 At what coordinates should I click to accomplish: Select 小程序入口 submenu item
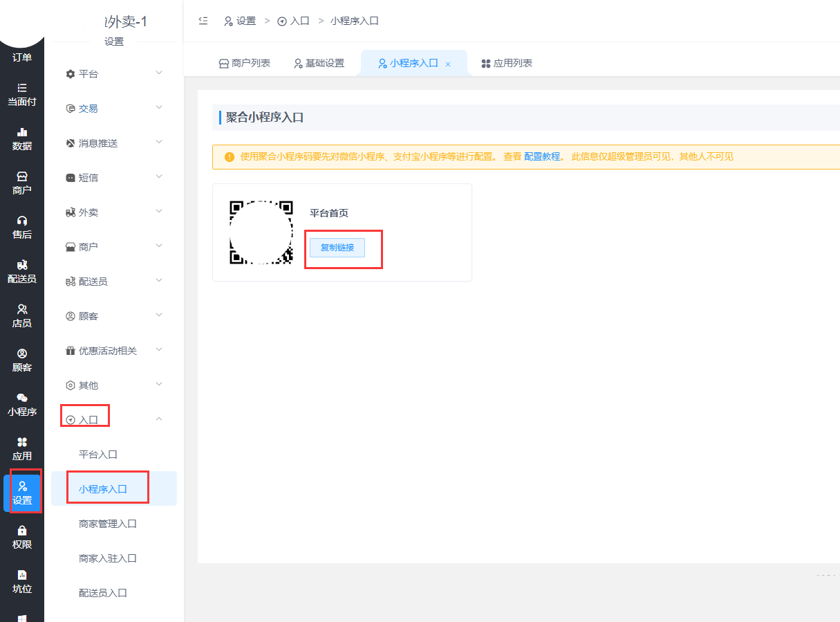114,488
